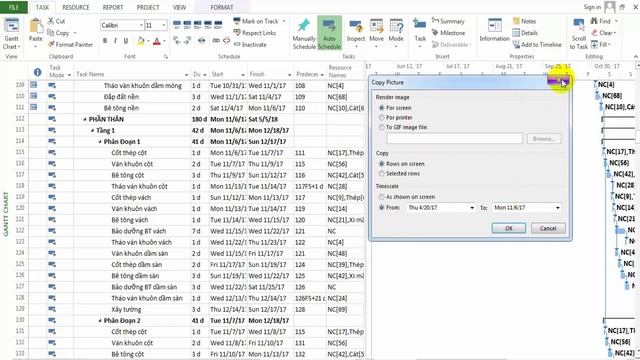640x360 pixels.
Task: Set task to Manually Schedule
Action: point(304,34)
